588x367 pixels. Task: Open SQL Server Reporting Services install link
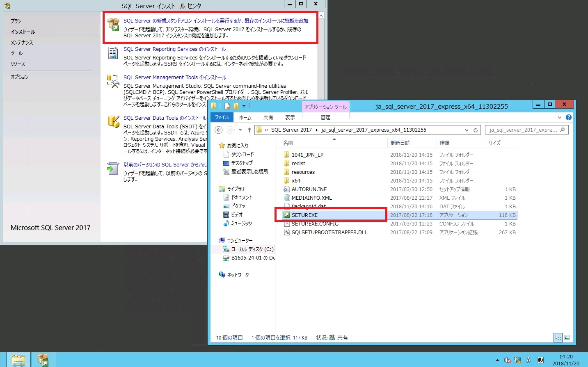(174, 49)
